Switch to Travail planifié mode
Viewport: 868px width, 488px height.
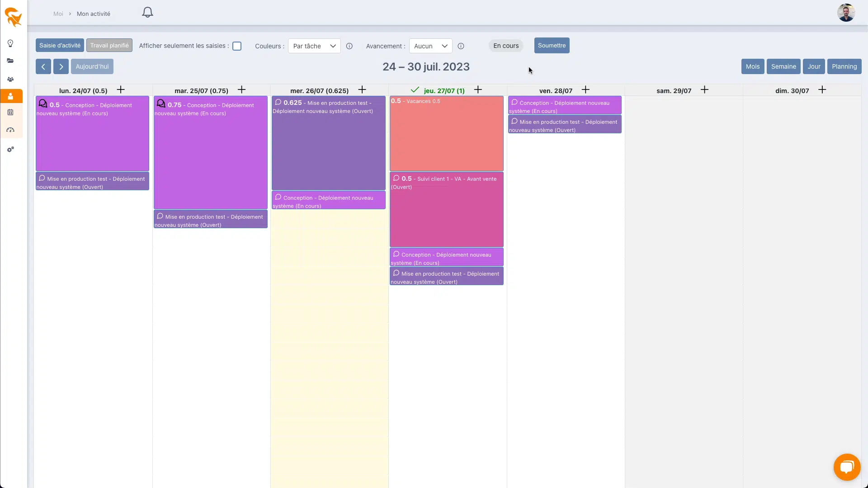(x=109, y=45)
